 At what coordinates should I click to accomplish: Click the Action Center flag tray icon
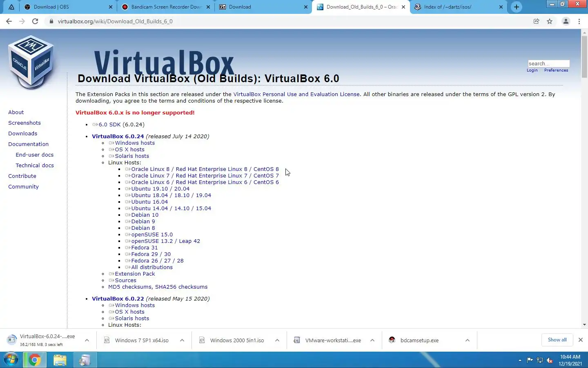530,360
